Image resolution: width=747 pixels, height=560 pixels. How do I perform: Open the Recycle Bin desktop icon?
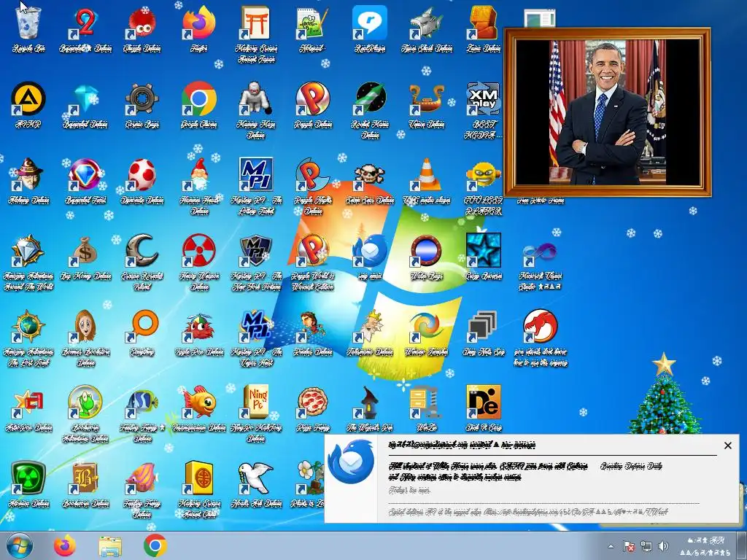coord(28,23)
